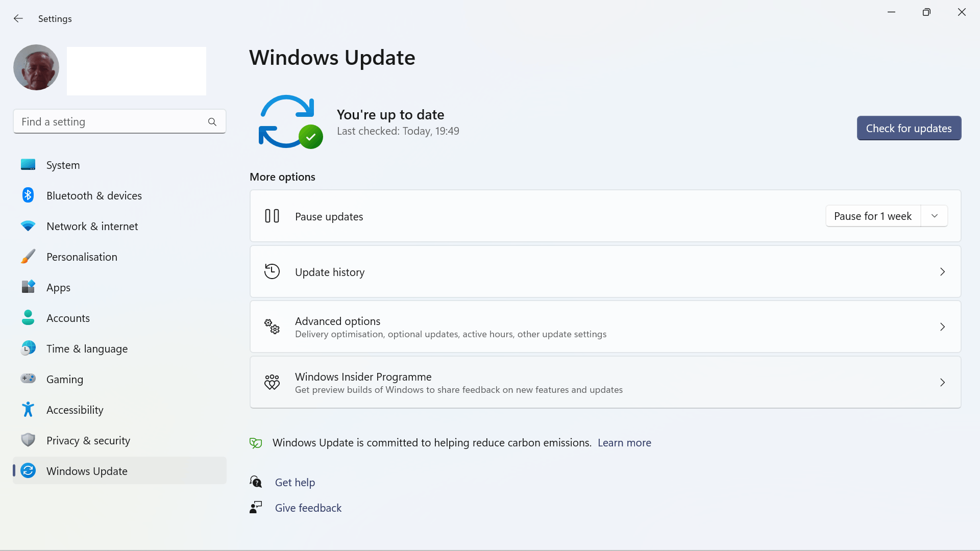Click the back arrow in Settings header
This screenshot has height=551, width=980.
pos(18,18)
